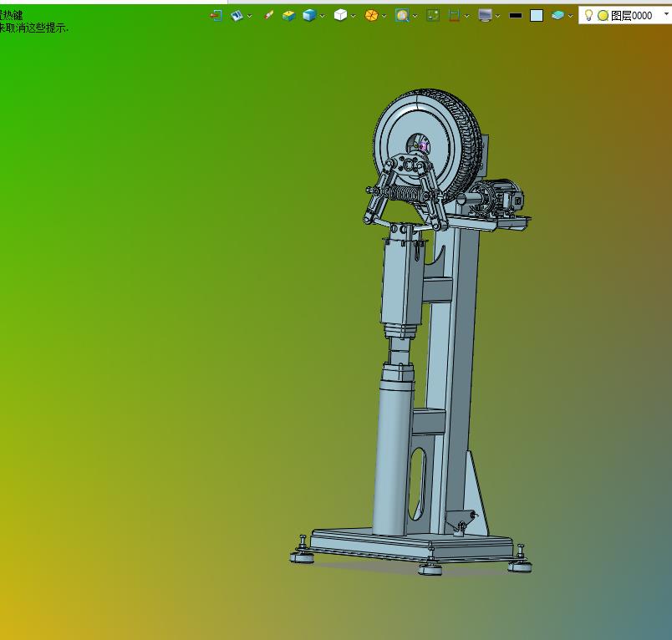Click the magnifier zoom view icon
Viewport: 672px width, 640px height.
pyautogui.click(x=402, y=16)
